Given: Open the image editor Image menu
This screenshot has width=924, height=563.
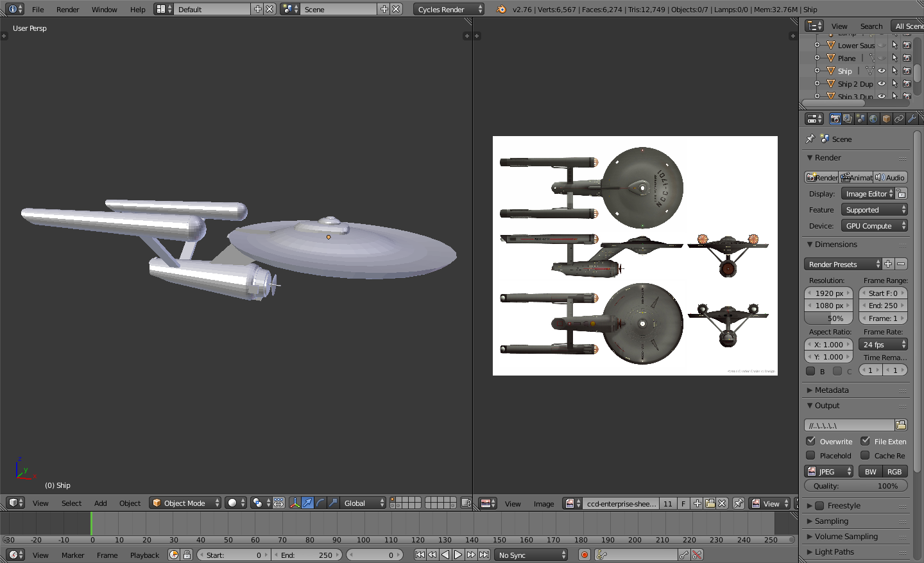Looking at the screenshot, I should click(x=543, y=503).
